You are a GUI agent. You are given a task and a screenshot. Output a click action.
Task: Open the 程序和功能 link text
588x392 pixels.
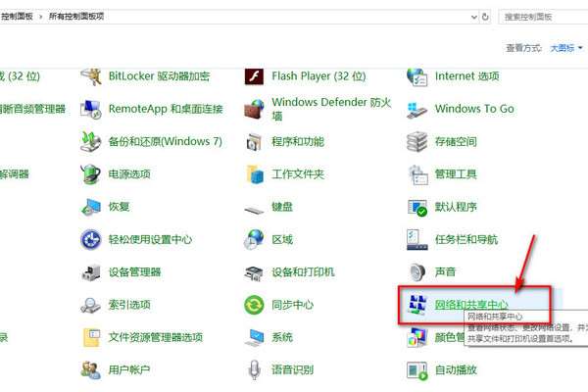(298, 141)
